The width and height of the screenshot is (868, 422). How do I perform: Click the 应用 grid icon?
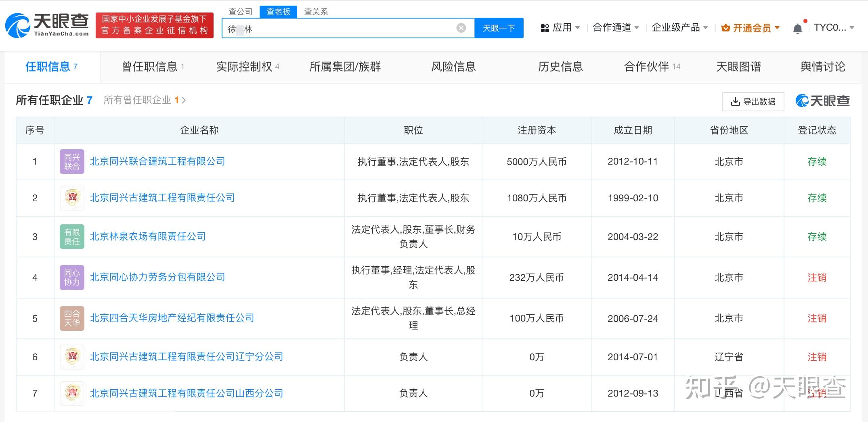[545, 28]
